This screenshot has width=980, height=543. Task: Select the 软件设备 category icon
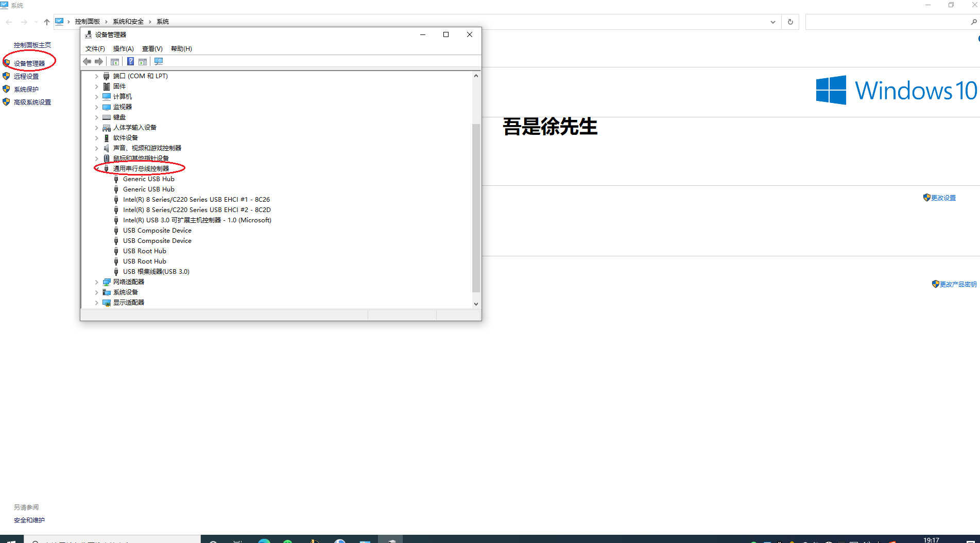pos(107,138)
